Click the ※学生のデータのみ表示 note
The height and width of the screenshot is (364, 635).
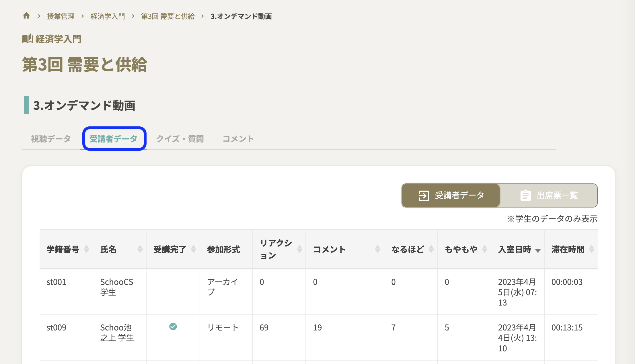(552, 219)
